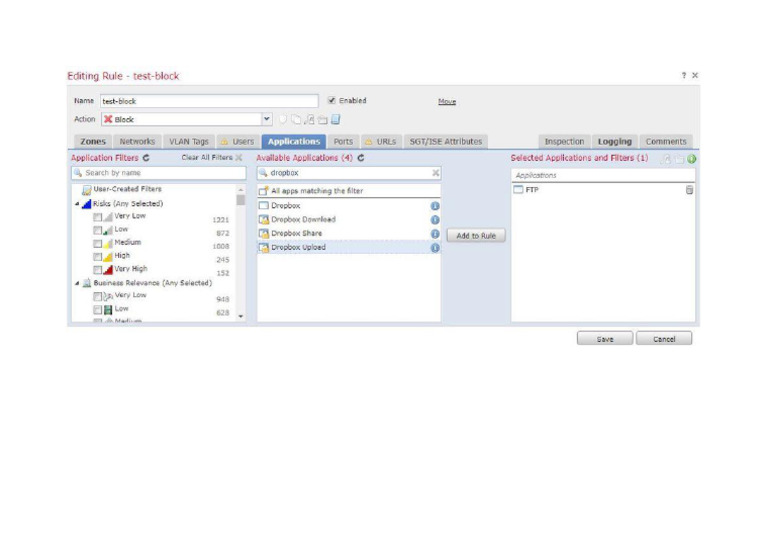The image size is (768, 544).
Task: Switch to the Networks tab
Action: point(137,142)
